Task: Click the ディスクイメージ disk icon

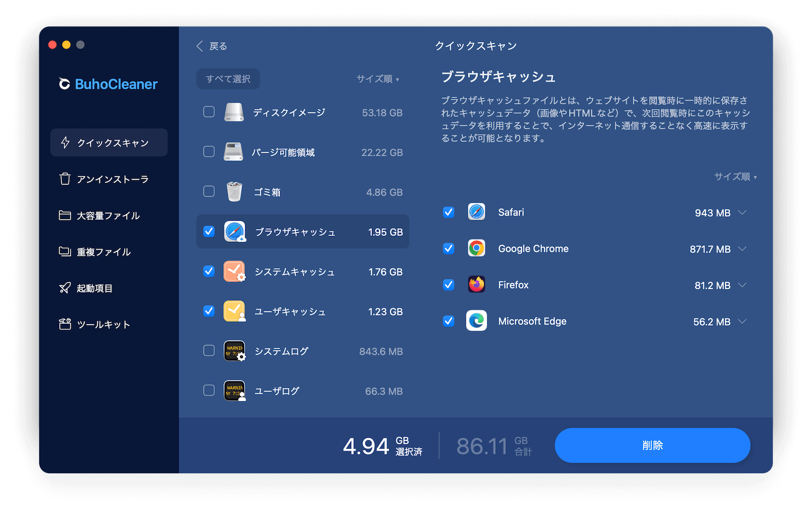Action: click(x=234, y=112)
